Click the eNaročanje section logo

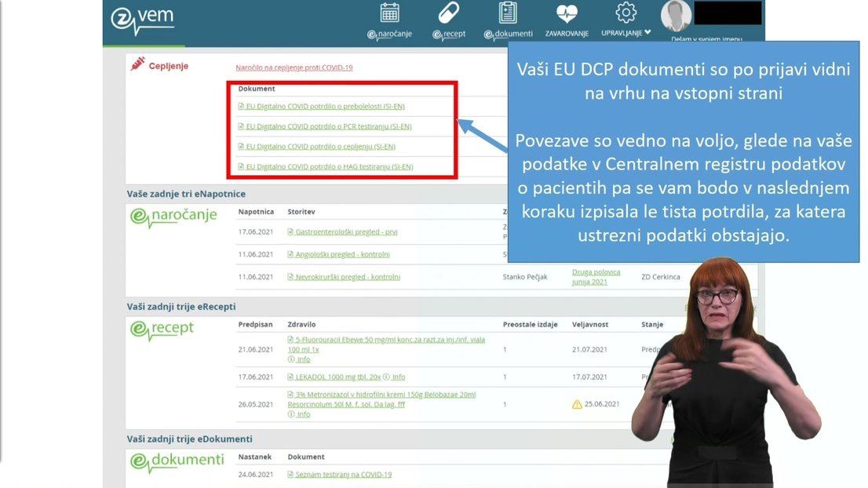click(173, 217)
